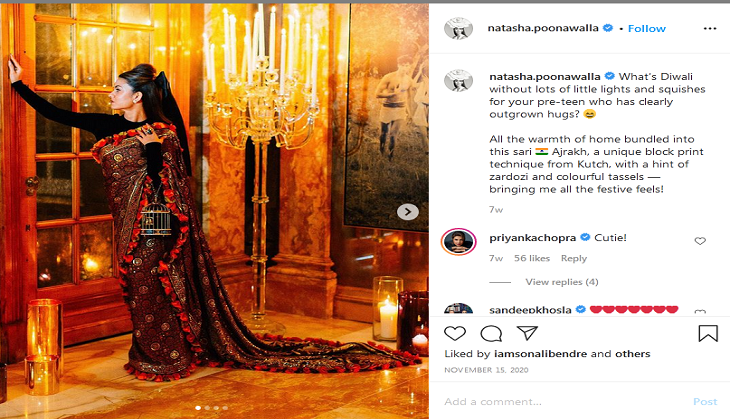Open the comment bubble icon

[491, 333]
